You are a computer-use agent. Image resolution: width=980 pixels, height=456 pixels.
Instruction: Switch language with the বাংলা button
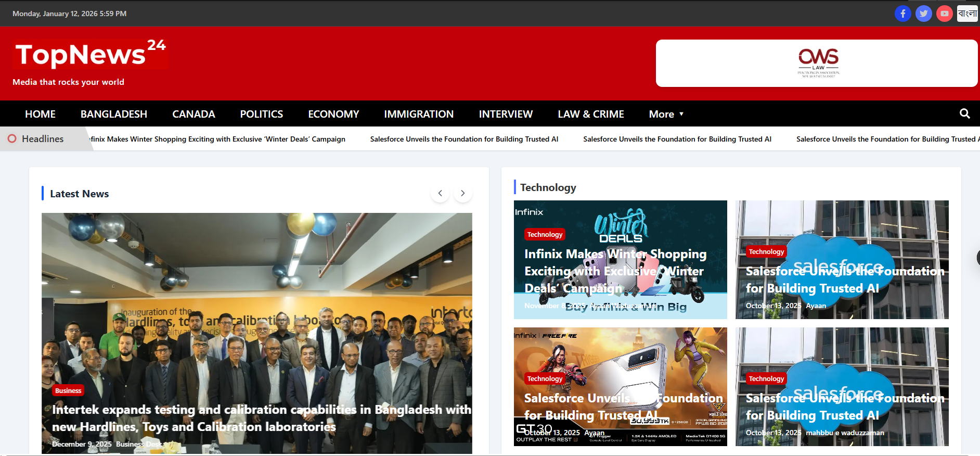pyautogui.click(x=967, y=14)
